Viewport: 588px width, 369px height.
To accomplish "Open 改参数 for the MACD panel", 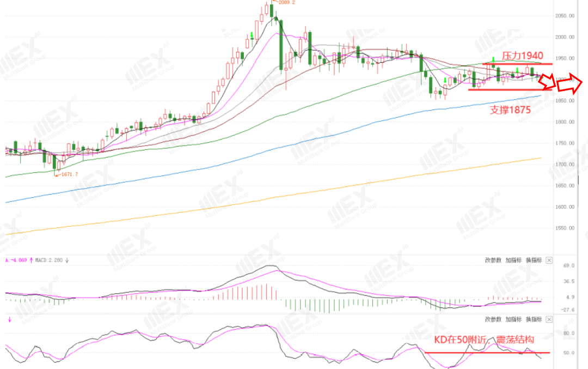I will [493, 260].
